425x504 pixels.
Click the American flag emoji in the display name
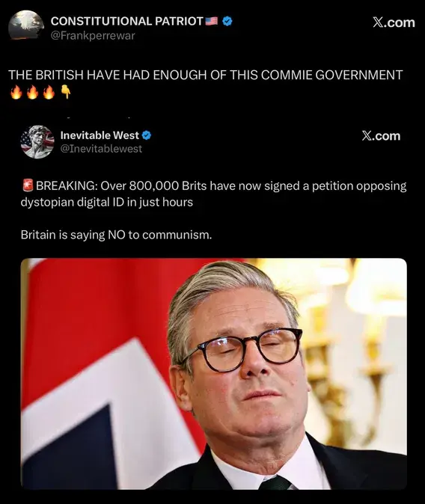(x=211, y=21)
